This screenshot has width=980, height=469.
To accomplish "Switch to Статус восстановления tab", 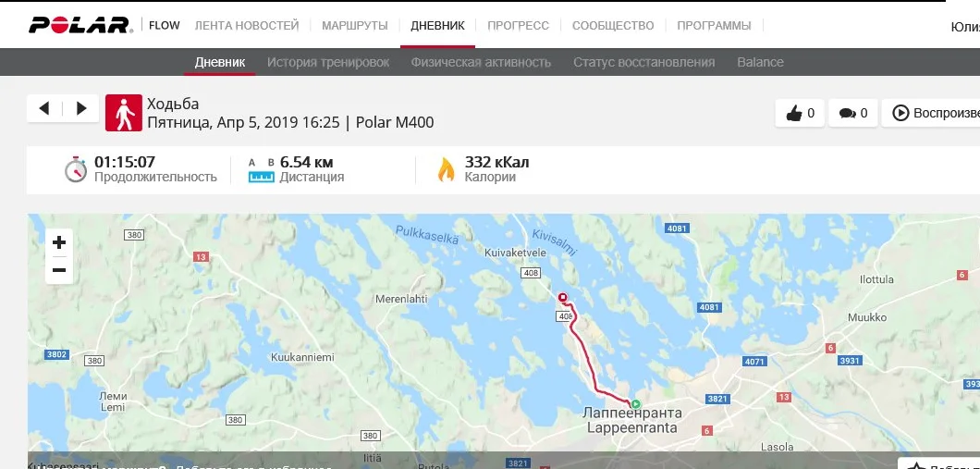I will click(x=643, y=62).
